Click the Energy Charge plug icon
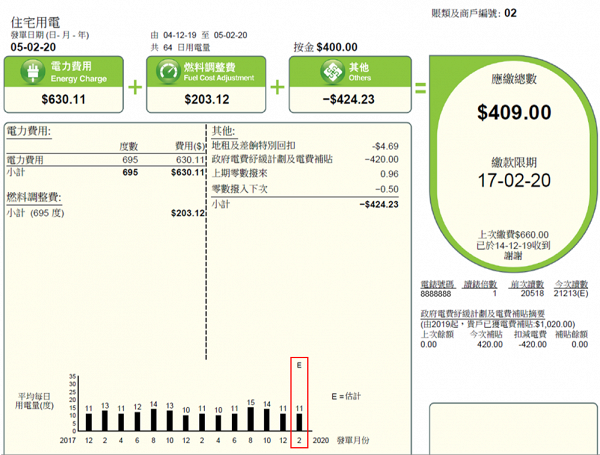The height and width of the screenshot is (455, 600). tap(33, 71)
